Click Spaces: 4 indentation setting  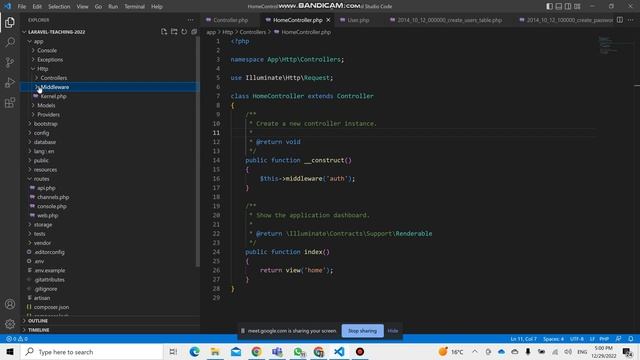pyautogui.click(x=553, y=339)
